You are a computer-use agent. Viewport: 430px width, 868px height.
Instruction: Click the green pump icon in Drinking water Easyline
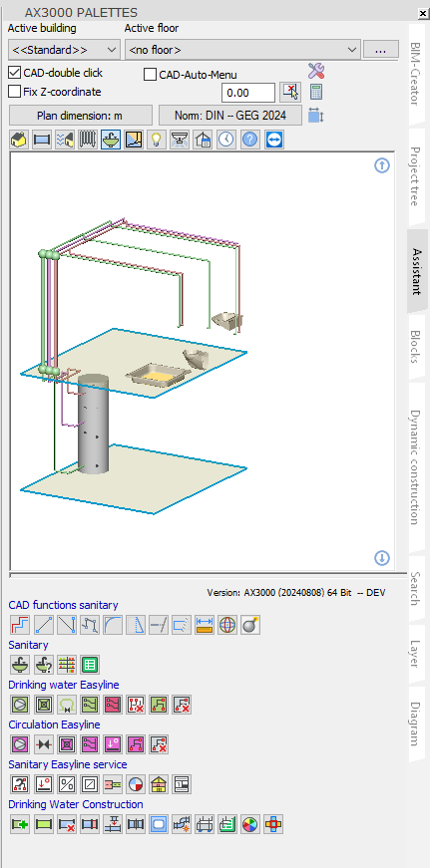pyautogui.click(x=20, y=705)
